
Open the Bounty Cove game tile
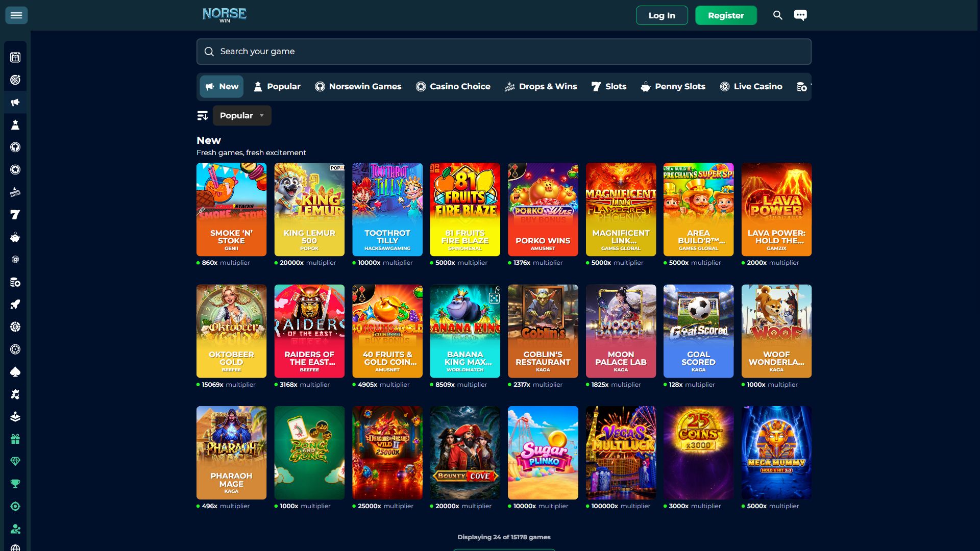click(465, 453)
